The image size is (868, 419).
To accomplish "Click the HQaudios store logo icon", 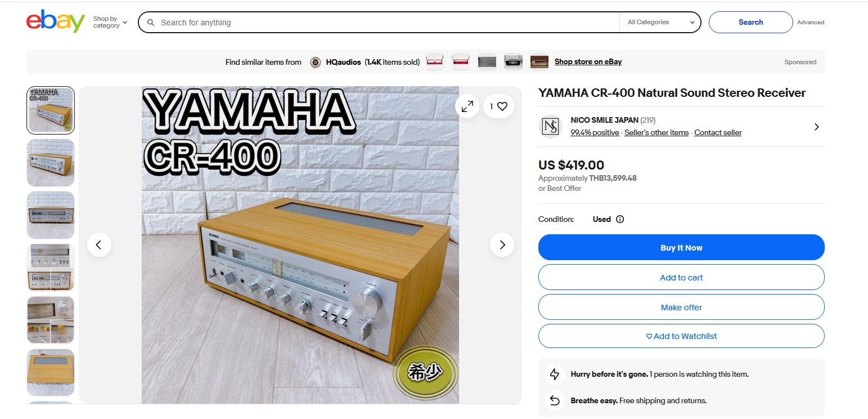I will [316, 62].
